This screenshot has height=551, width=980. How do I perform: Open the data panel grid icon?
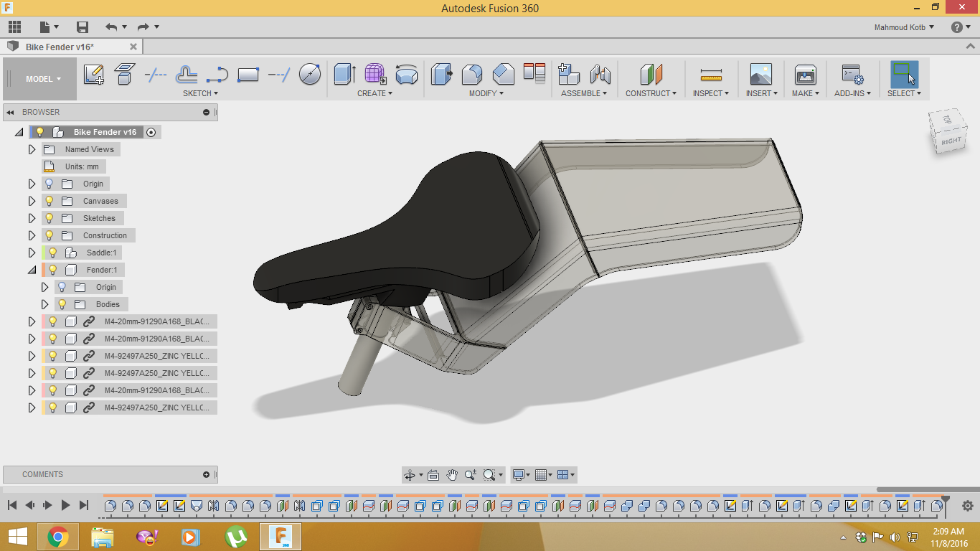click(x=14, y=27)
